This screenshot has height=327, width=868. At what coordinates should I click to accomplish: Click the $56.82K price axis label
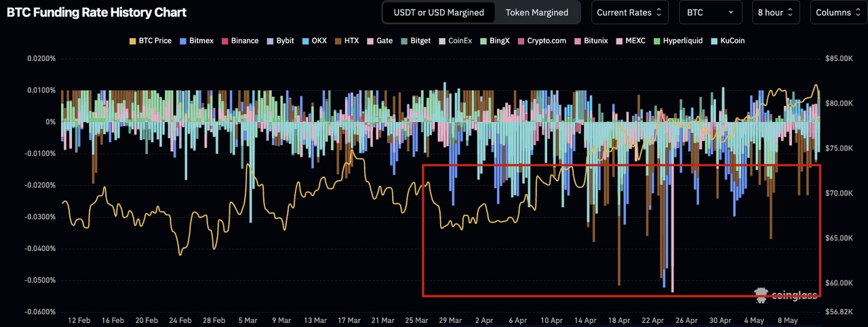pyautogui.click(x=839, y=312)
